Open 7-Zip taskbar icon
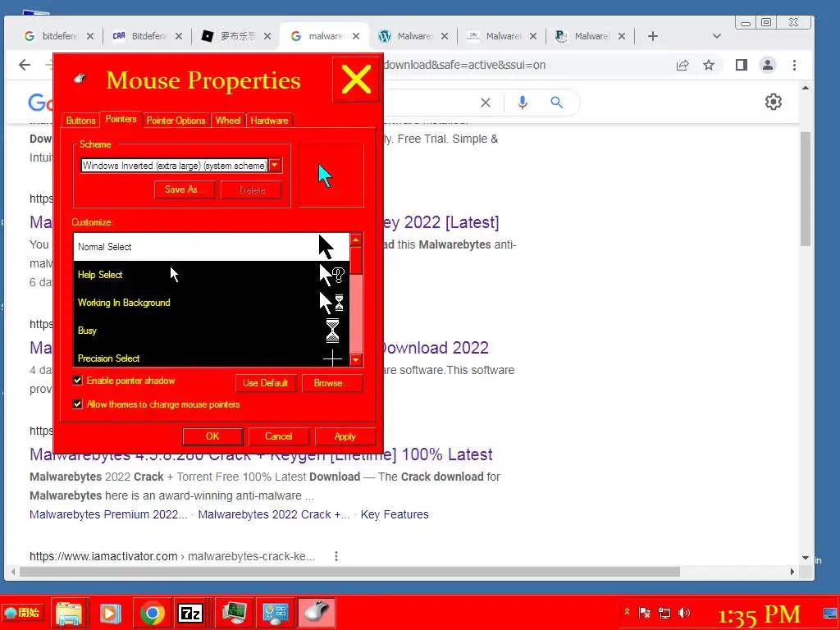Image resolution: width=840 pixels, height=630 pixels. coord(190,613)
